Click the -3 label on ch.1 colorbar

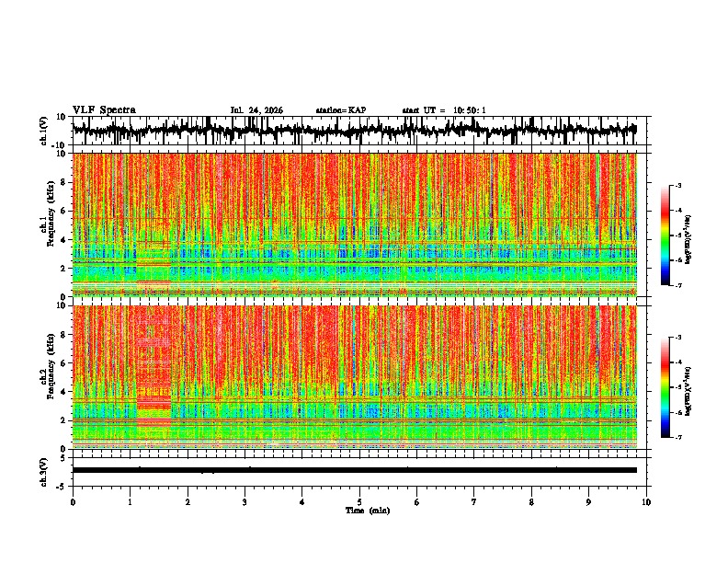[677, 186]
